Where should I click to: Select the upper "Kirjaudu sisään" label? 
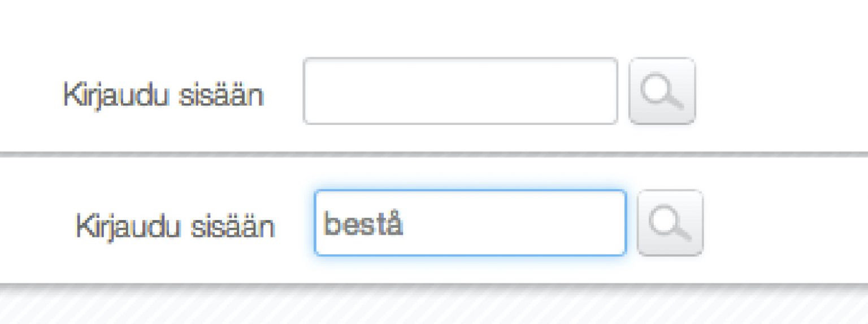(163, 96)
